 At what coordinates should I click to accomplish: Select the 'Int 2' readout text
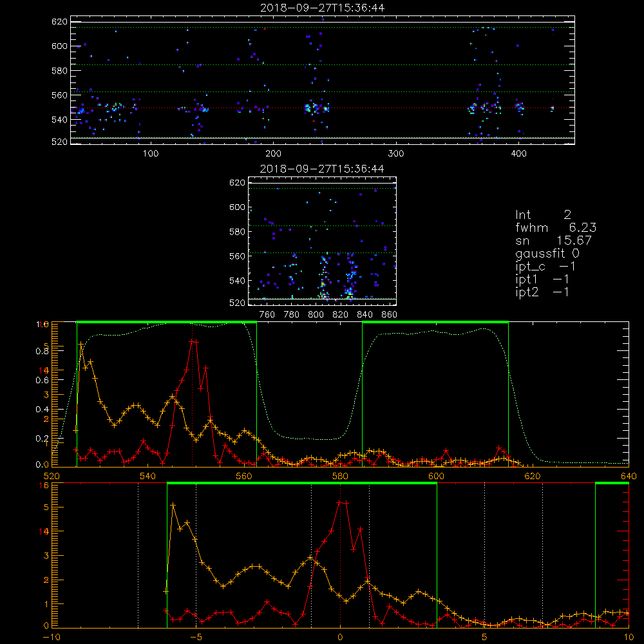point(544,214)
